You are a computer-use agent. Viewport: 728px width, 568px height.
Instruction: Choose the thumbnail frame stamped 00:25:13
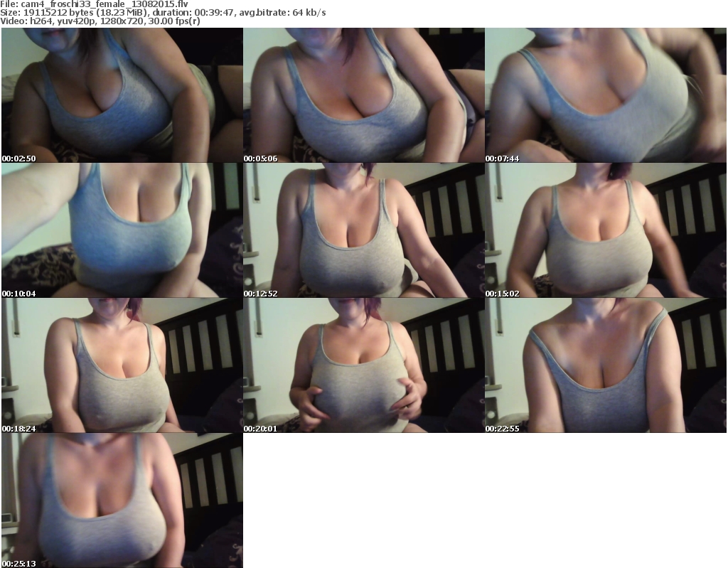coord(122,500)
